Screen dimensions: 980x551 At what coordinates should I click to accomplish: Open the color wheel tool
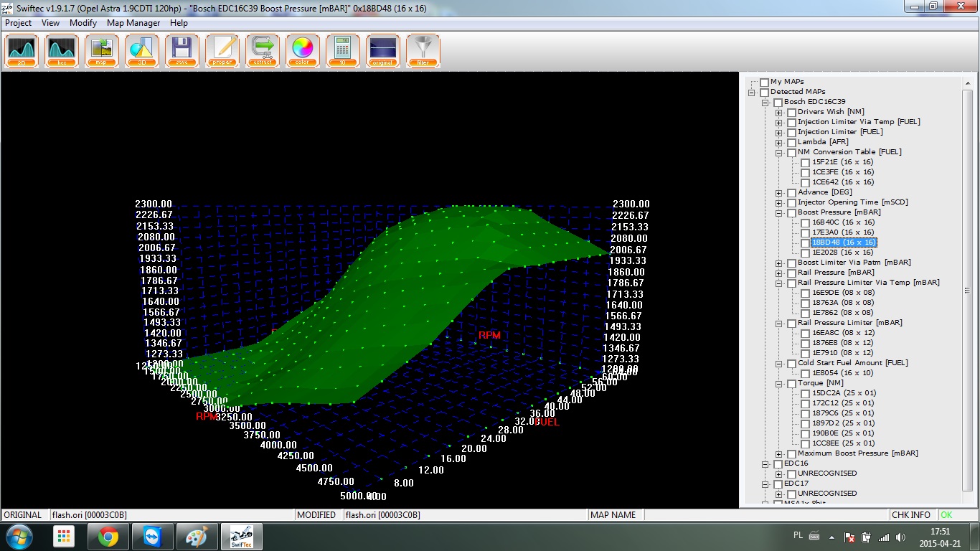(x=303, y=50)
